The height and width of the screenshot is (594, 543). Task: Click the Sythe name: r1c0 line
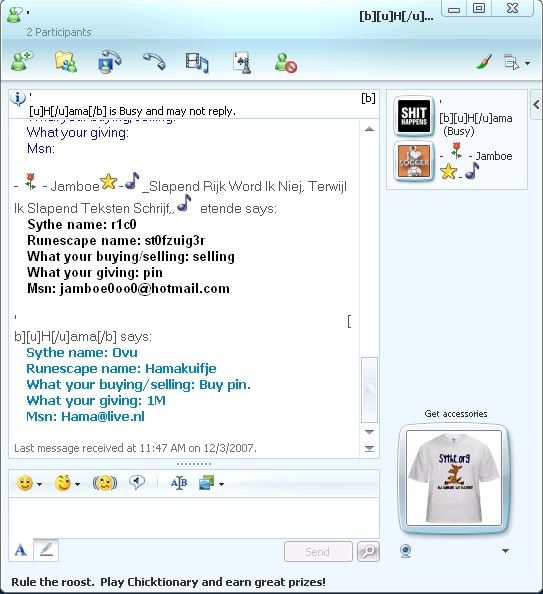pyautogui.click(x=82, y=225)
